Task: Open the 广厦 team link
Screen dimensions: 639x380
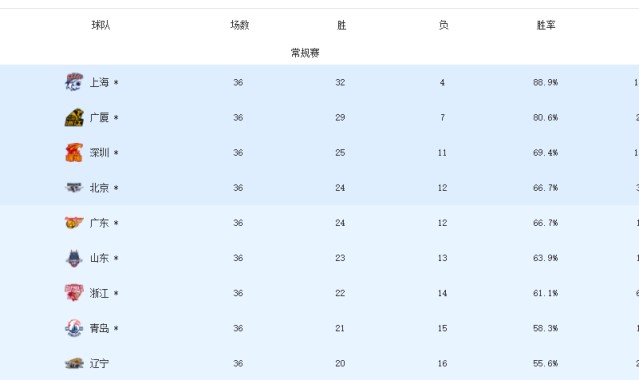Action: pyautogui.click(x=99, y=117)
